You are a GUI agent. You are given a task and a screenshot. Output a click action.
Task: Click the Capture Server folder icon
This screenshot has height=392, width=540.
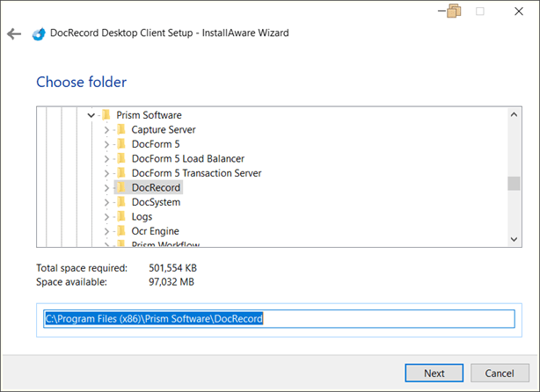121,129
